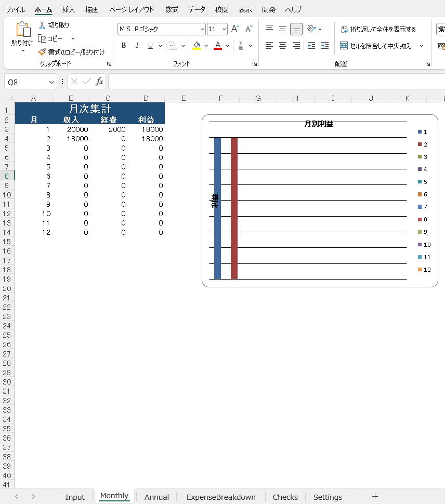Click the Increase Indent icon

click(325, 46)
